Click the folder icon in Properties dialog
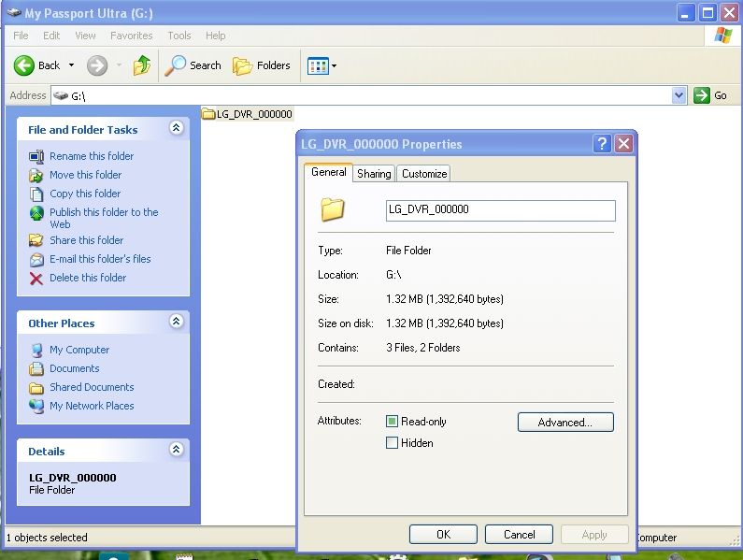 pos(333,209)
